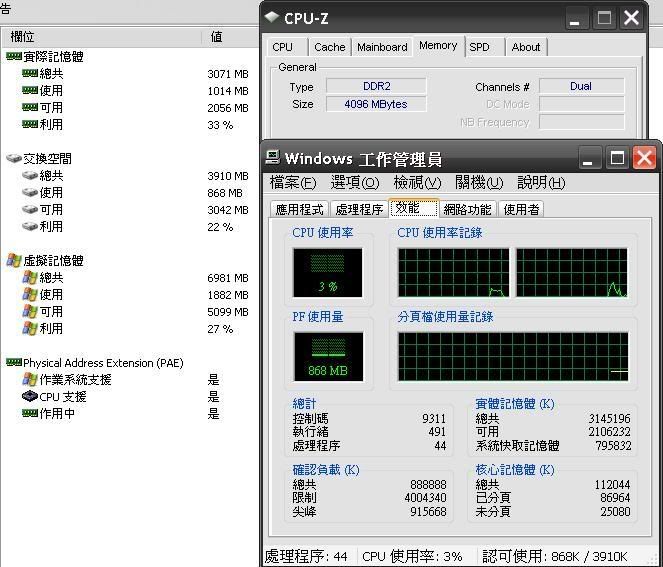Click Windows icon of 利用 27 % row
Screen dimensions: 663x567
tap(30, 328)
